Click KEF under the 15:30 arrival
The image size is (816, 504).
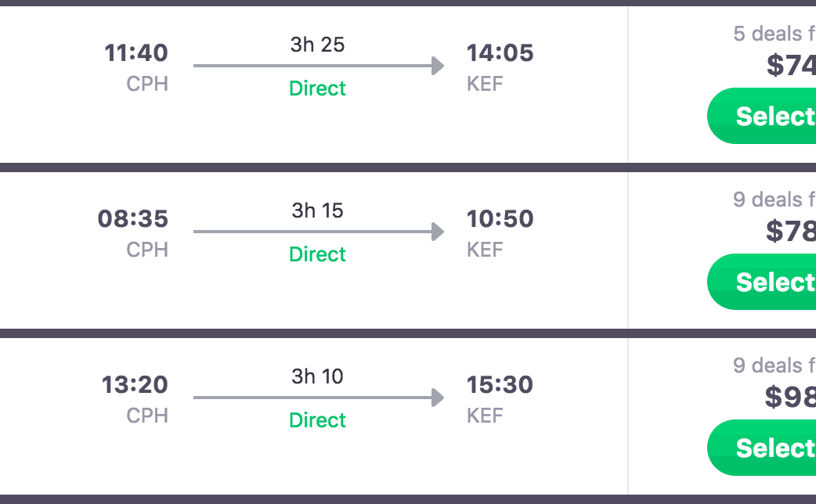pyautogui.click(x=485, y=416)
